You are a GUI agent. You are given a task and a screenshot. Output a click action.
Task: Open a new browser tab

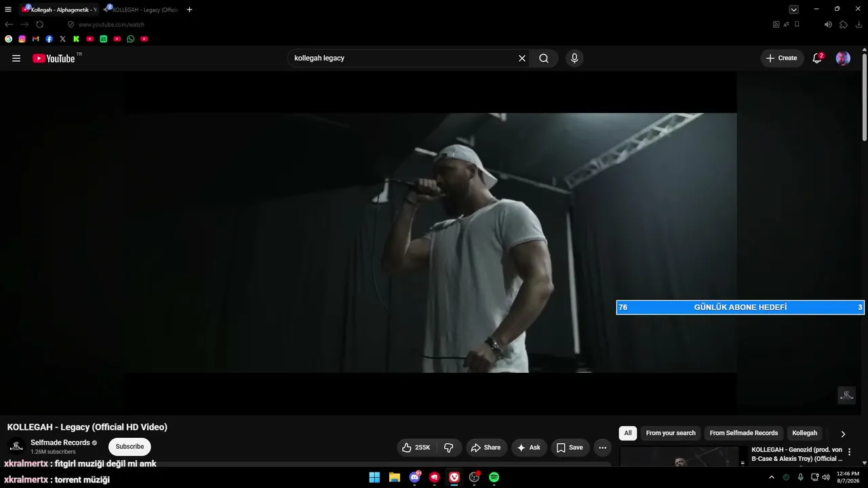189,9
